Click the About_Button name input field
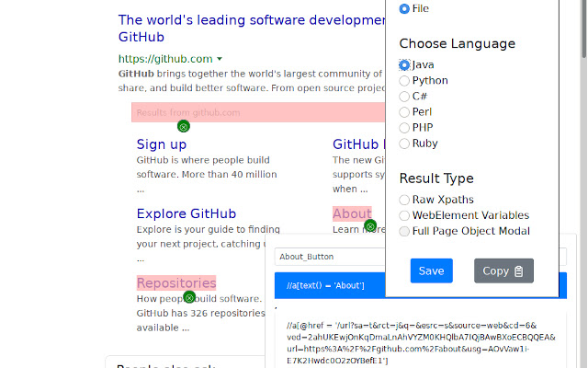The image size is (588, 368). [x=330, y=257]
